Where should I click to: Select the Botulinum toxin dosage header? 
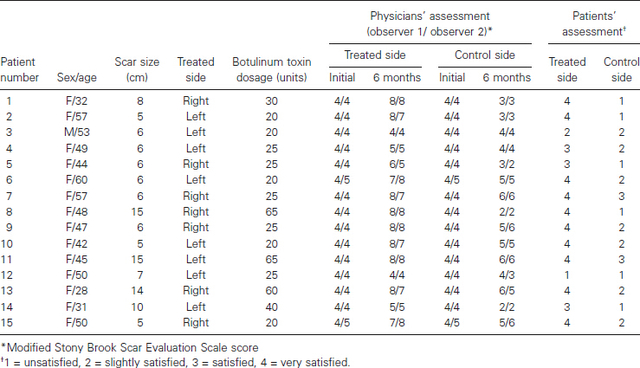pos(271,69)
